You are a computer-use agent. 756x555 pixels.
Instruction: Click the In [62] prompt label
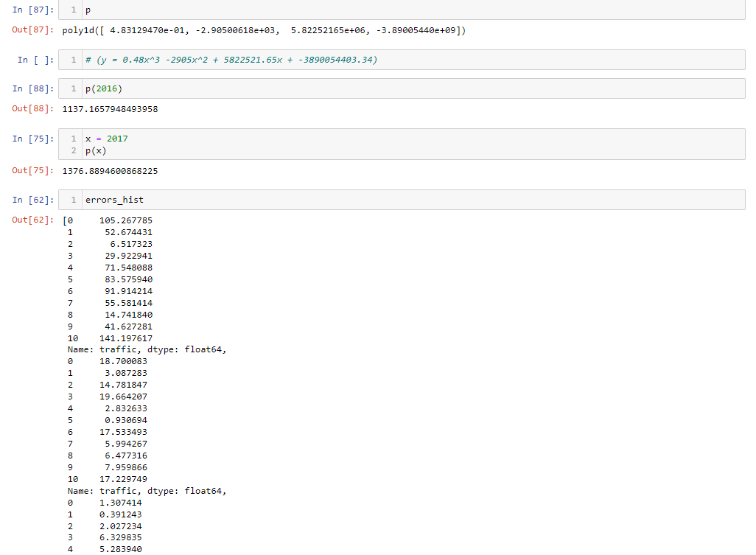coord(29,200)
